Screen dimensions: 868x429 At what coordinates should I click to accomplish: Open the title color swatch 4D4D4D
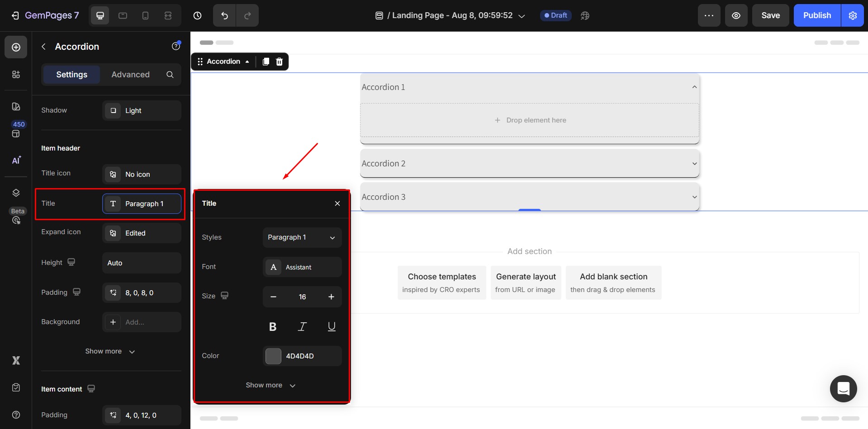(x=273, y=356)
